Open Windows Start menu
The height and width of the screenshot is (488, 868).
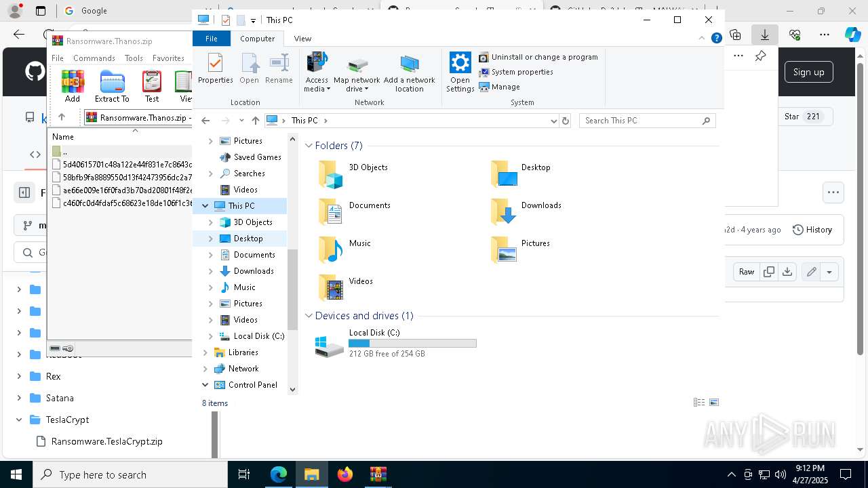[x=16, y=474]
